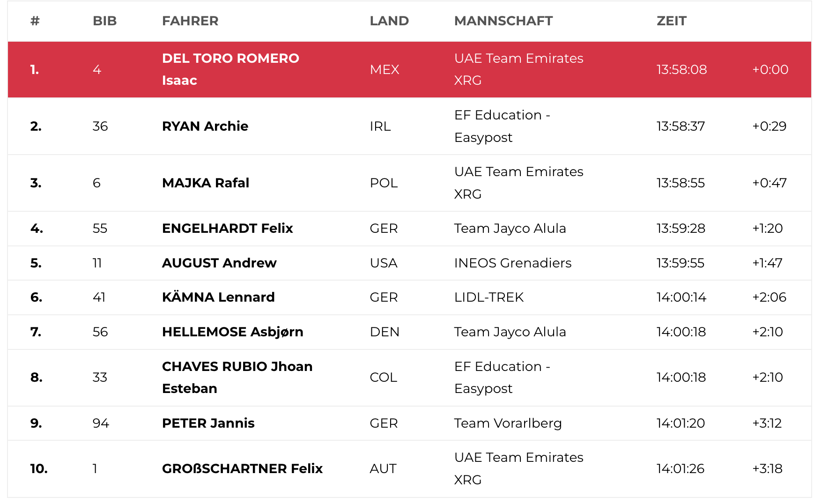Open KÄMNA Lennard rider entry

[x=218, y=297]
